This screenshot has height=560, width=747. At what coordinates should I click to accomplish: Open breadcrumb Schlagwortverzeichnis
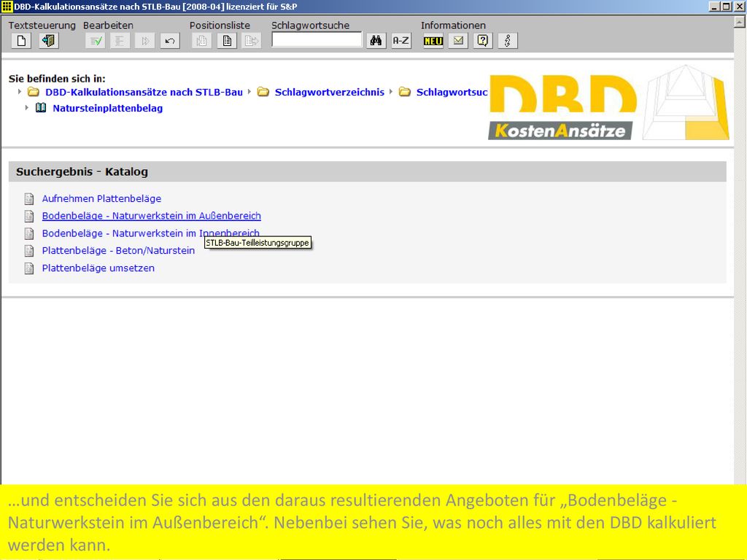coord(329,93)
